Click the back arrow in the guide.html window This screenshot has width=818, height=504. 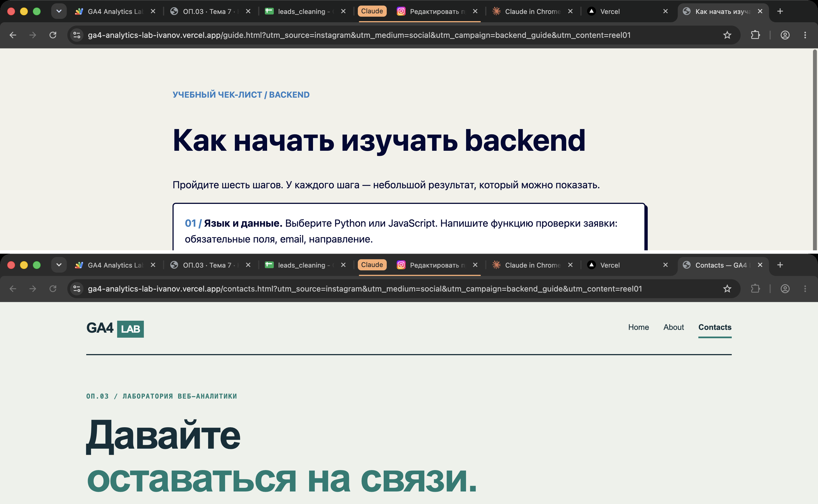click(13, 35)
